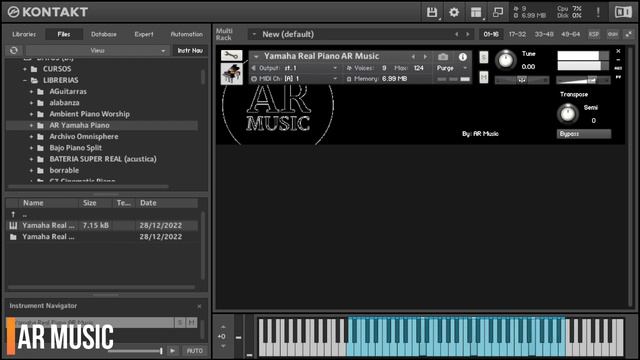
Task: Open the Yamaha Real folder entry
Action: click(x=102, y=237)
